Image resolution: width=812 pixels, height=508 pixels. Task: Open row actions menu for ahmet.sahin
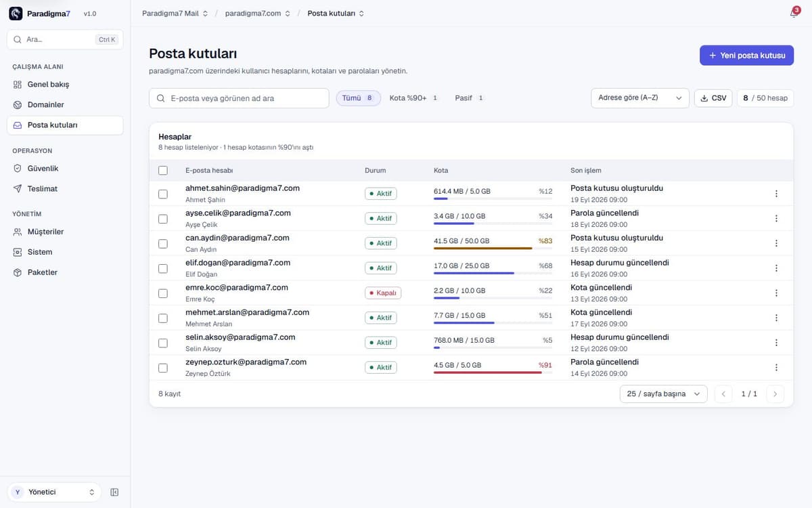tap(776, 194)
